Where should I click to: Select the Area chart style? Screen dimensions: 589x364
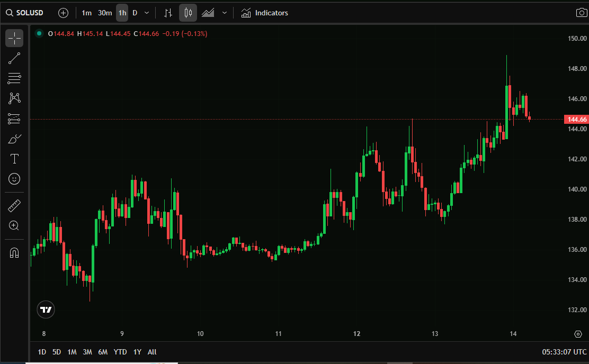pos(208,13)
